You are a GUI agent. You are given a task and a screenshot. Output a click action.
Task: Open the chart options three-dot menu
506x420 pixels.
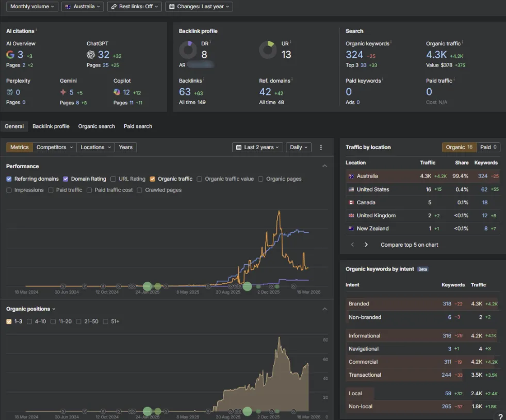pyautogui.click(x=321, y=147)
